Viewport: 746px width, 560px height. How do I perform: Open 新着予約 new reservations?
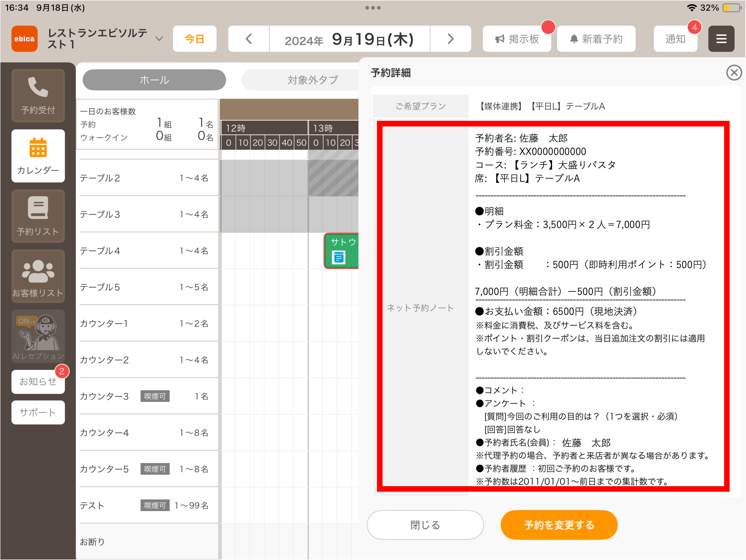point(596,39)
